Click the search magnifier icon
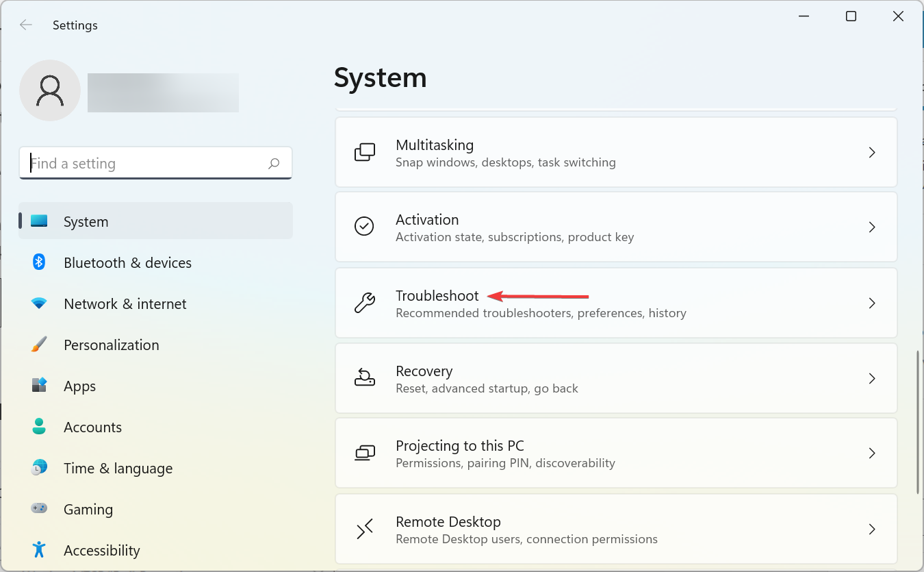Viewport: 924px width, 572px height. pyautogui.click(x=274, y=164)
